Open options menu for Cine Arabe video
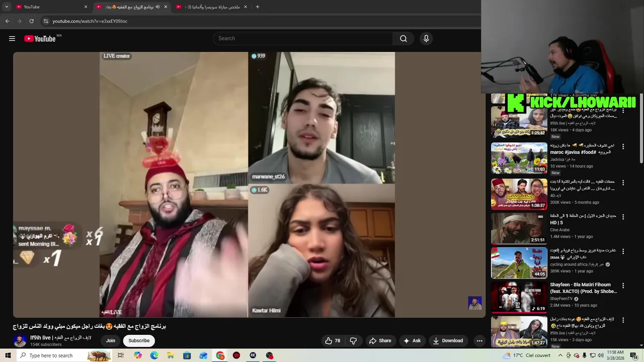644x362 pixels. click(x=623, y=217)
